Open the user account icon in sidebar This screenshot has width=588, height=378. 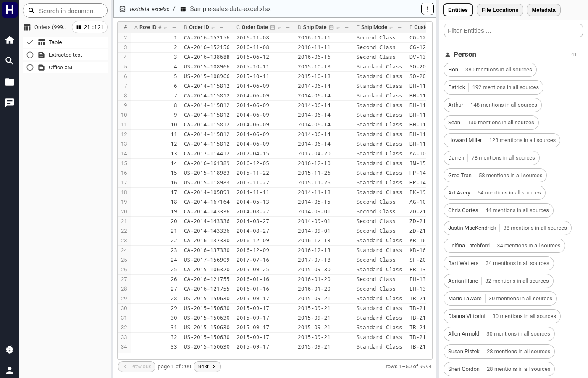10,370
